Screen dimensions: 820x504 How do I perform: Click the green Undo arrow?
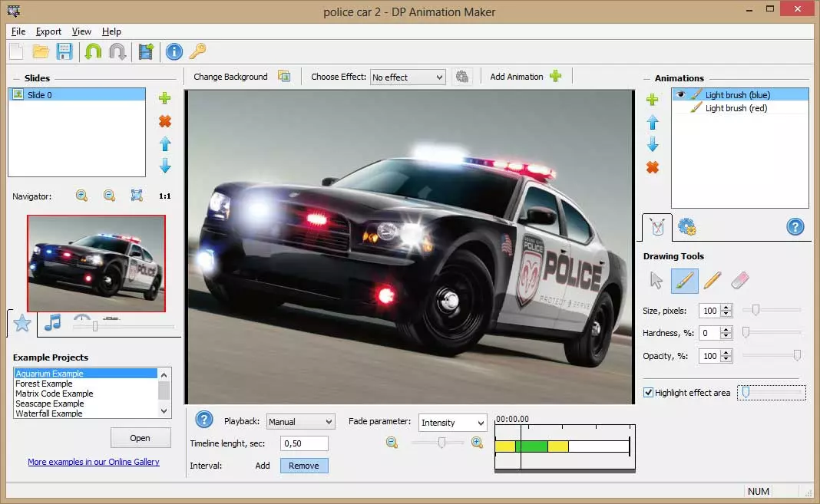coord(93,51)
